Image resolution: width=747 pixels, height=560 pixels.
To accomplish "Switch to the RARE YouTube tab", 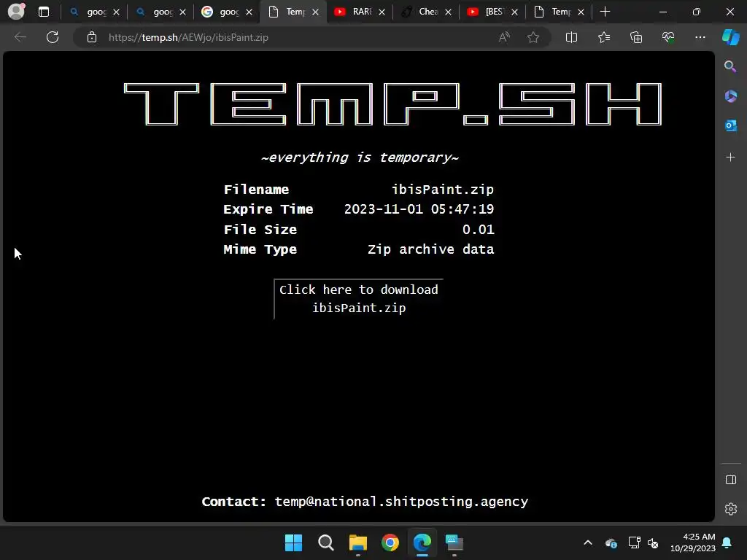I will 360,12.
